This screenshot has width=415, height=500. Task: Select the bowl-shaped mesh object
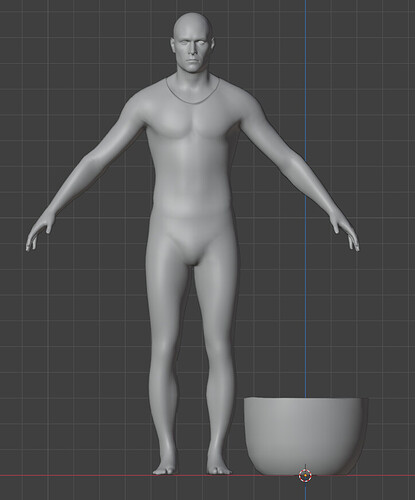click(x=306, y=436)
